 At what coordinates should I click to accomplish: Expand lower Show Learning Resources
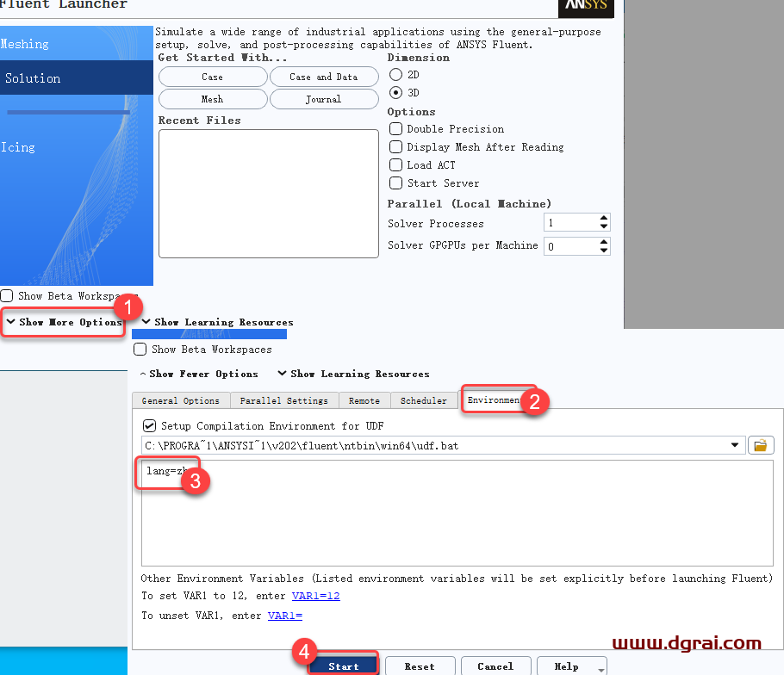(353, 374)
